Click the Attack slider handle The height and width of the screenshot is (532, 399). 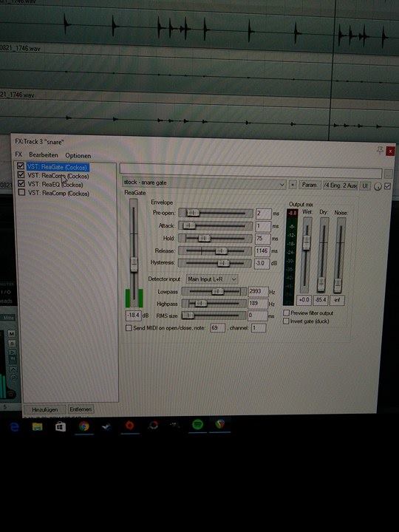pos(189,225)
